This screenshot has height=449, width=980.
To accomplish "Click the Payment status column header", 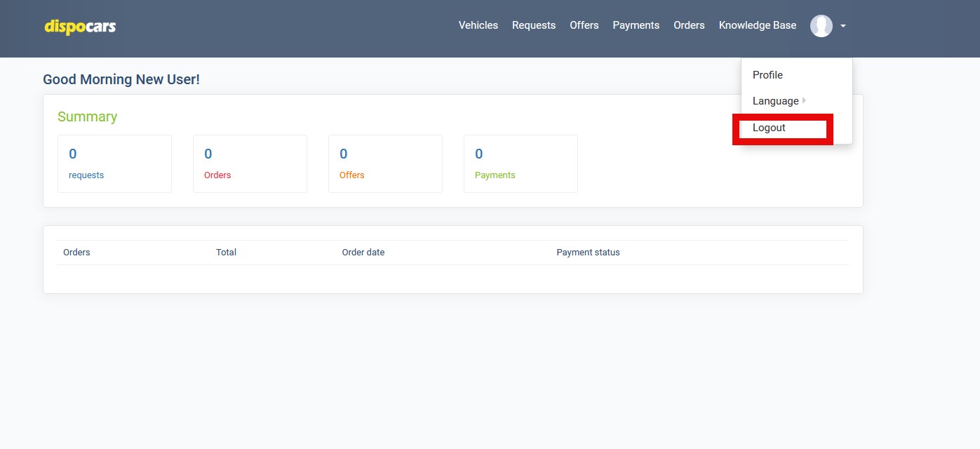I will coord(588,253).
